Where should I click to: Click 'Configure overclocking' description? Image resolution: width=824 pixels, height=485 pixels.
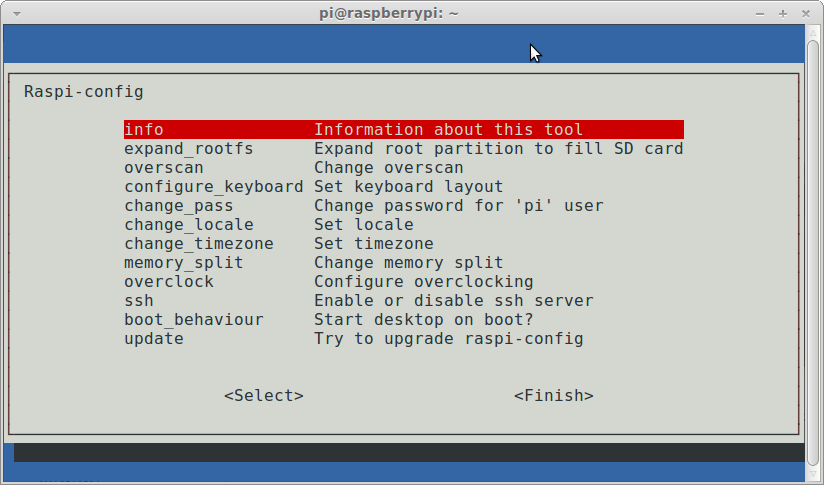[424, 281]
